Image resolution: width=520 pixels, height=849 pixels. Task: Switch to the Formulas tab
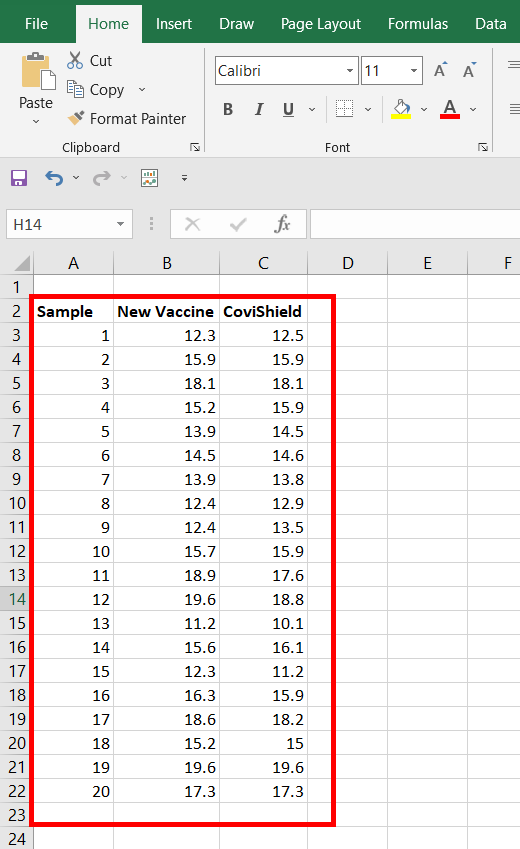418,24
